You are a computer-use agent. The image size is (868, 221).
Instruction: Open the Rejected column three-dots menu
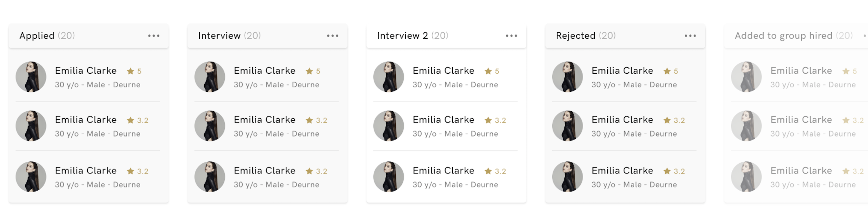click(x=690, y=36)
